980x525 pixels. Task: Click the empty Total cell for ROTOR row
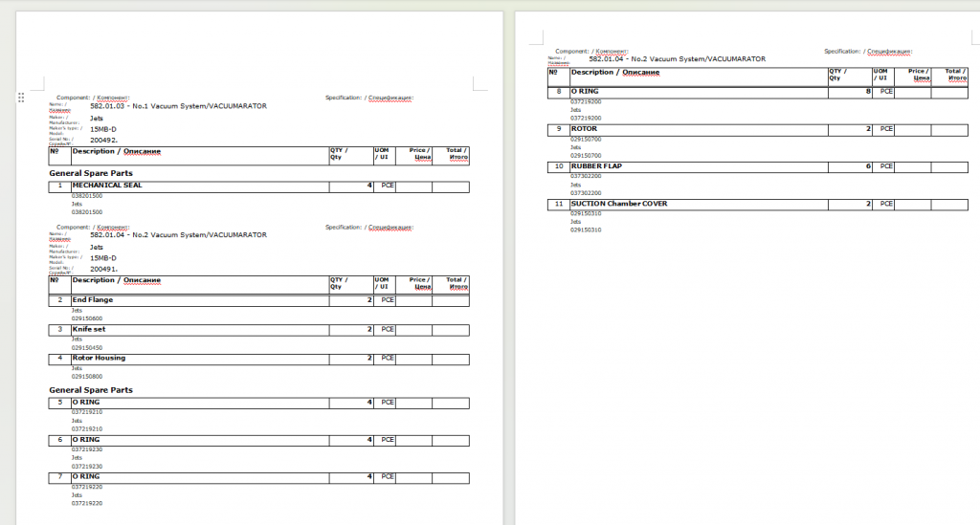coord(948,128)
